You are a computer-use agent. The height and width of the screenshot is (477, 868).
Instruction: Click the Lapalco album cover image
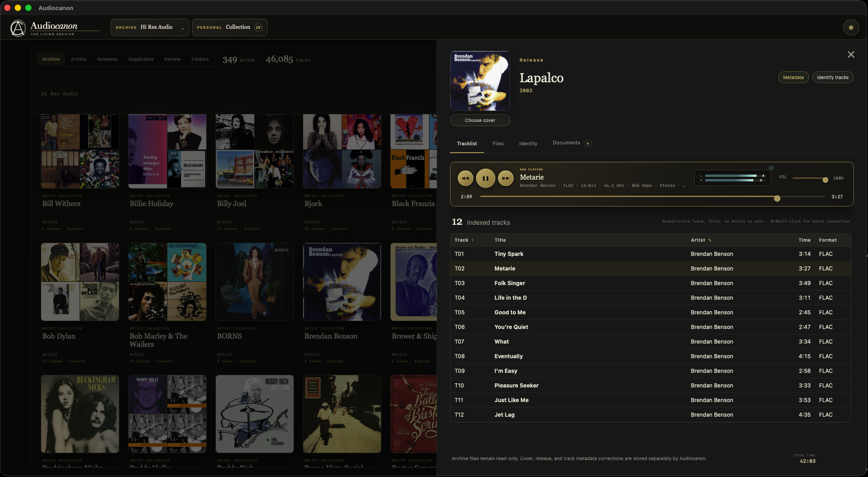480,81
